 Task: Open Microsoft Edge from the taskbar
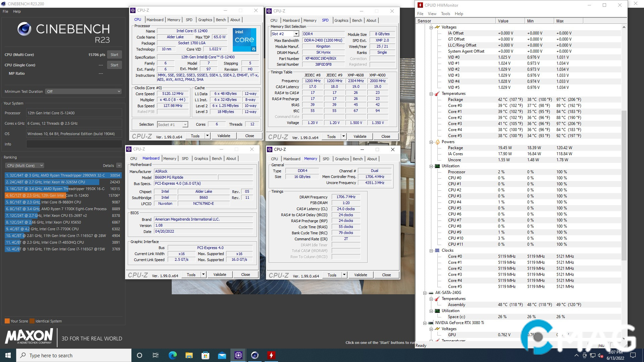tap(172, 355)
